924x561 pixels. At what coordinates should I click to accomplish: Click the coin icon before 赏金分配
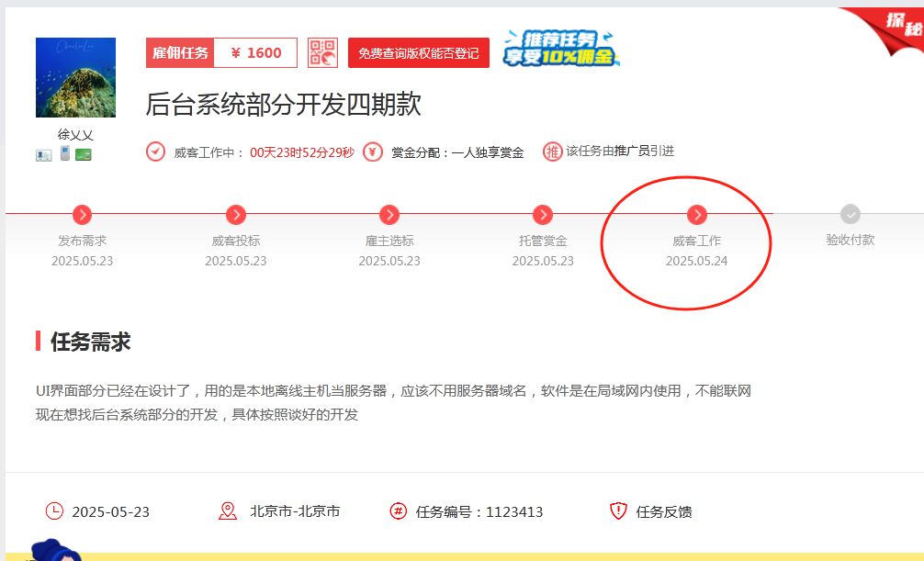coord(371,151)
